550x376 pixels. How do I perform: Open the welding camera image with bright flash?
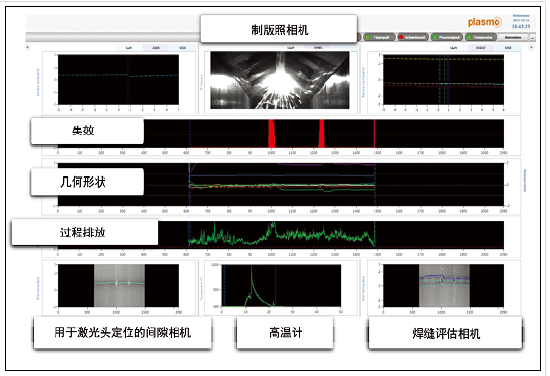pyautogui.click(x=280, y=80)
